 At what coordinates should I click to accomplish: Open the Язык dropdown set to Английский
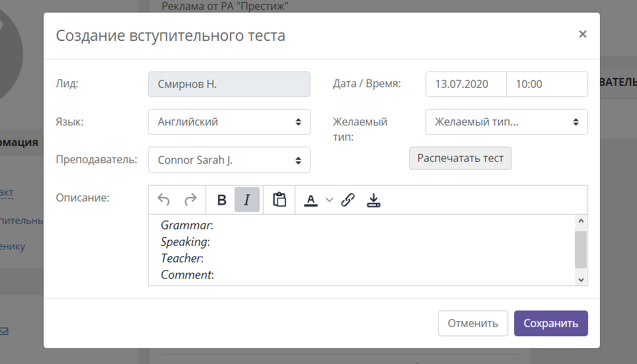click(x=229, y=122)
